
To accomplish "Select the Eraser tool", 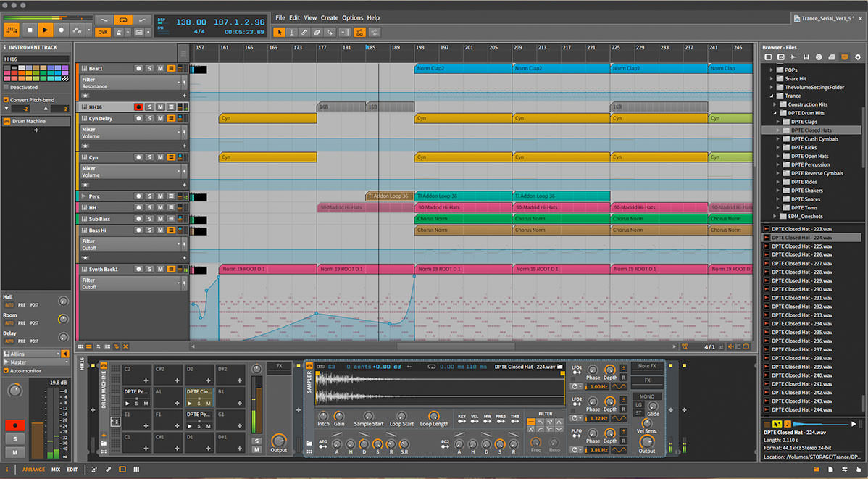I will coord(318,32).
